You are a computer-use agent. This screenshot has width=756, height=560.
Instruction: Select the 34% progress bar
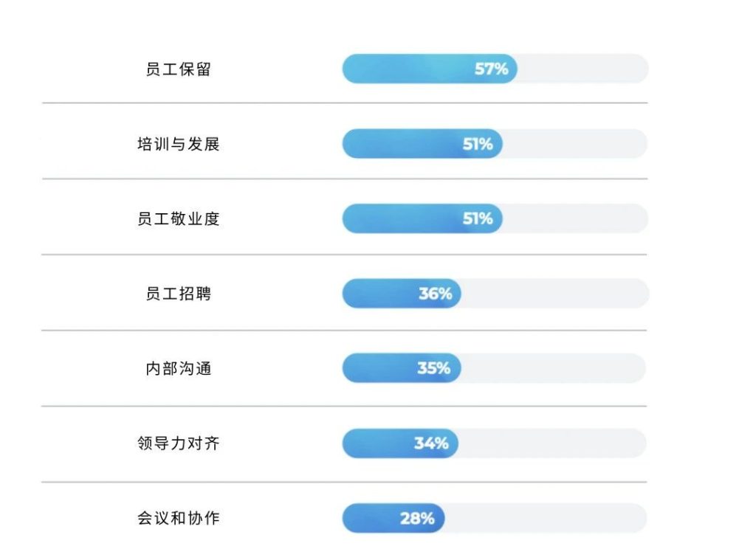pos(495,443)
